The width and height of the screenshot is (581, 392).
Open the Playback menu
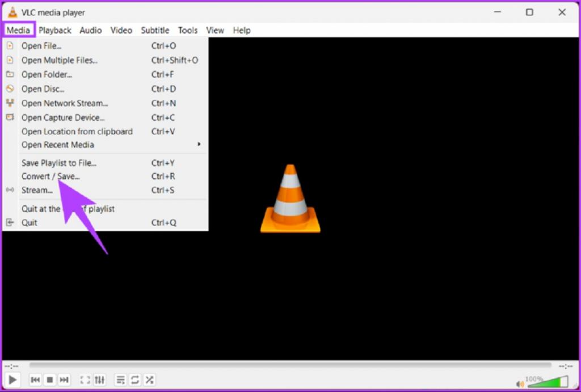[x=55, y=30]
